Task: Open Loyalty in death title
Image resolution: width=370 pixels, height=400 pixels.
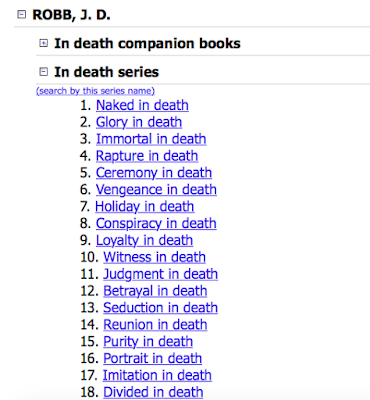Action: (x=144, y=240)
